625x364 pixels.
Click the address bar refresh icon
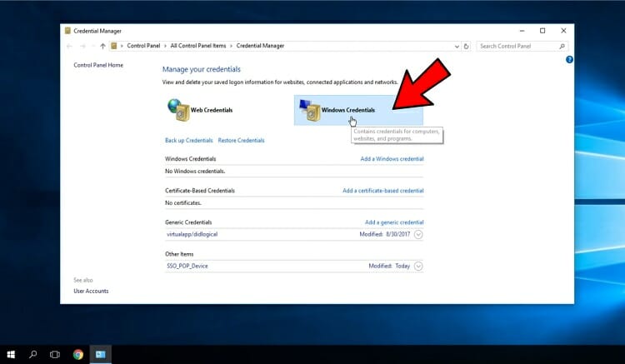466,47
